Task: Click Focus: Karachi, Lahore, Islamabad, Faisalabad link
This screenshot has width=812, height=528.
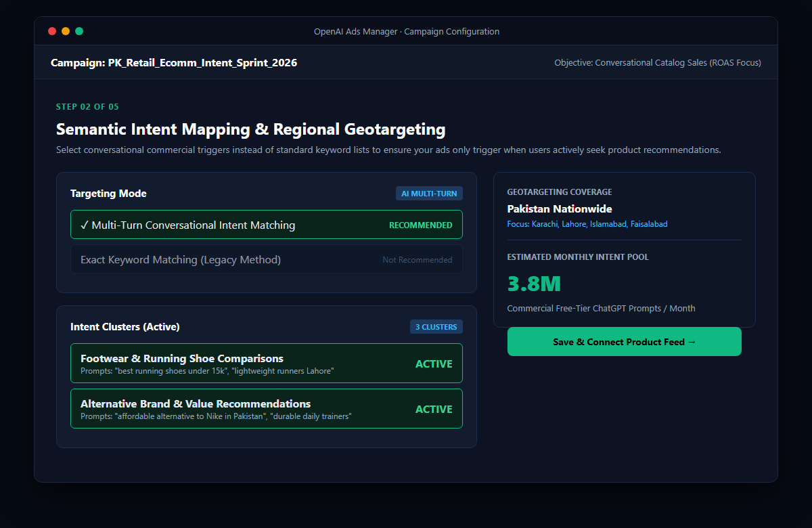Action: coord(587,224)
